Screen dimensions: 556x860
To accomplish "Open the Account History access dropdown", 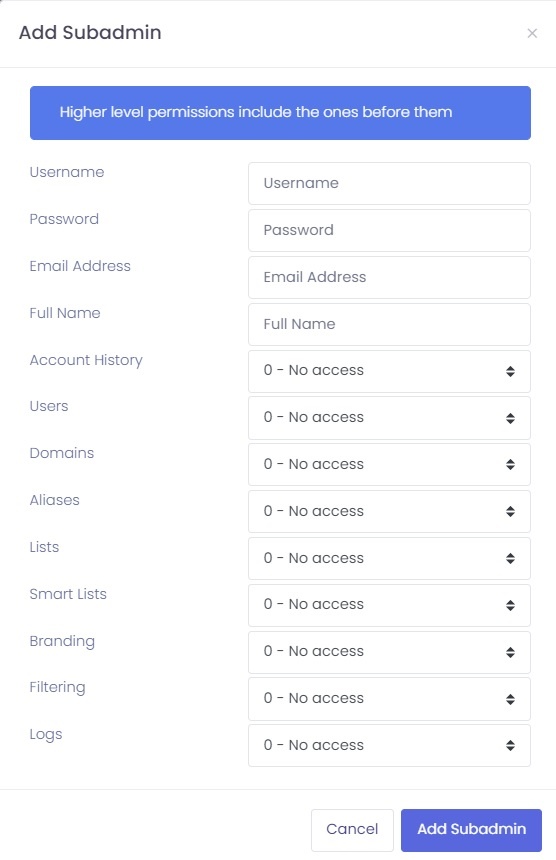I will pos(389,371).
